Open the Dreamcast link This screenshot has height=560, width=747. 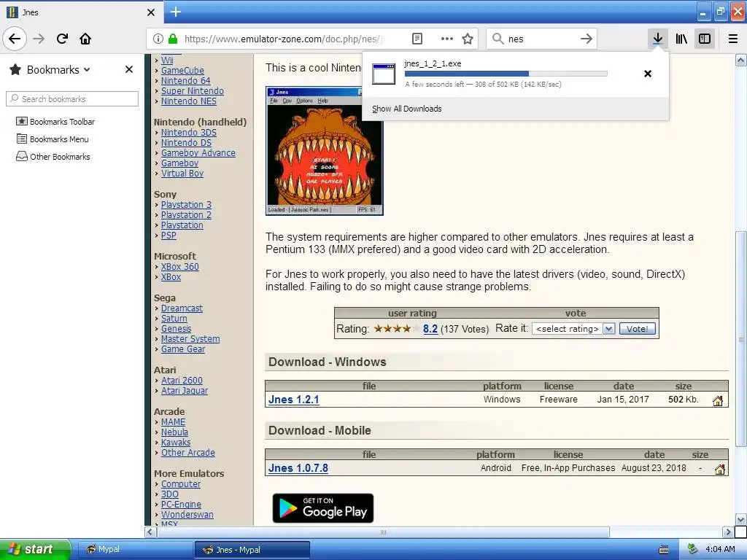pos(182,308)
